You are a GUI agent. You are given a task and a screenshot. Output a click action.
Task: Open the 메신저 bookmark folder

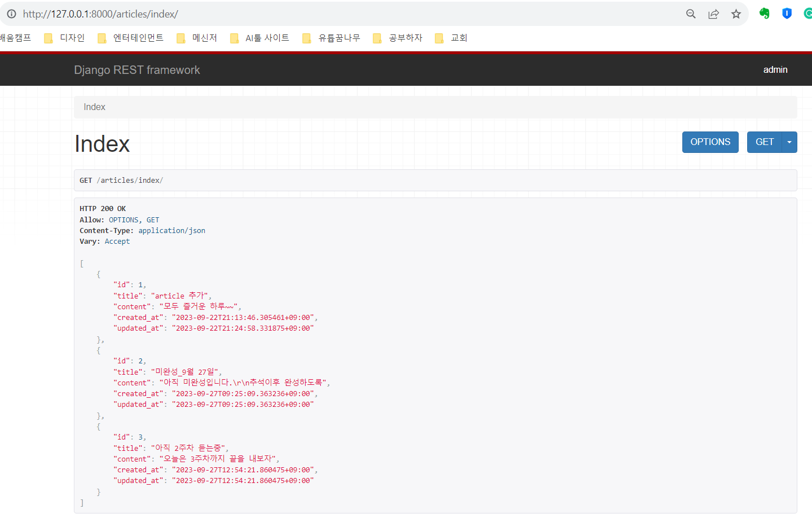pyautogui.click(x=197, y=38)
